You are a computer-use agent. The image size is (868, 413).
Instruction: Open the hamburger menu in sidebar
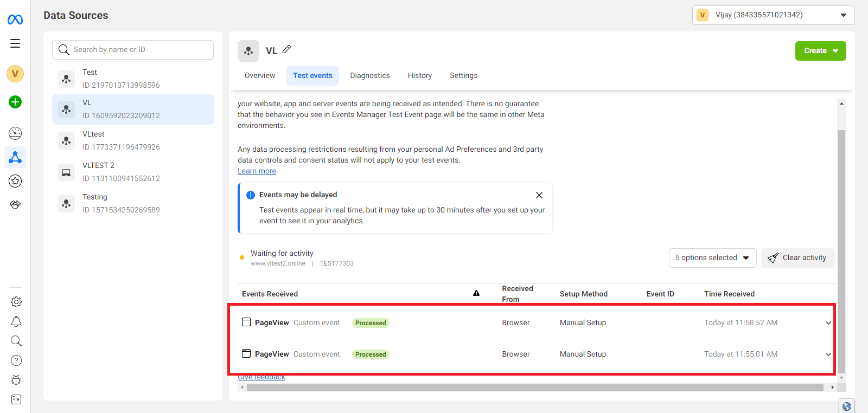click(15, 43)
